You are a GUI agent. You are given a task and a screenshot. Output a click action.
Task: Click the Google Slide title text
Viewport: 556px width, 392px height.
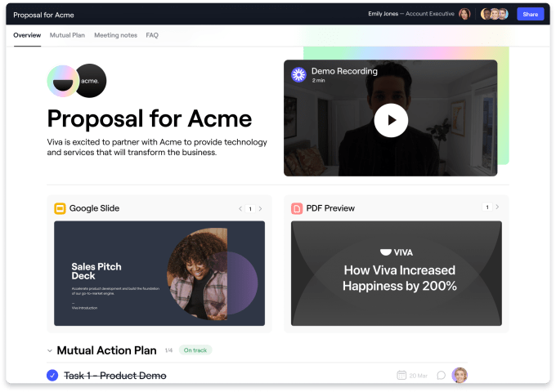tap(94, 208)
